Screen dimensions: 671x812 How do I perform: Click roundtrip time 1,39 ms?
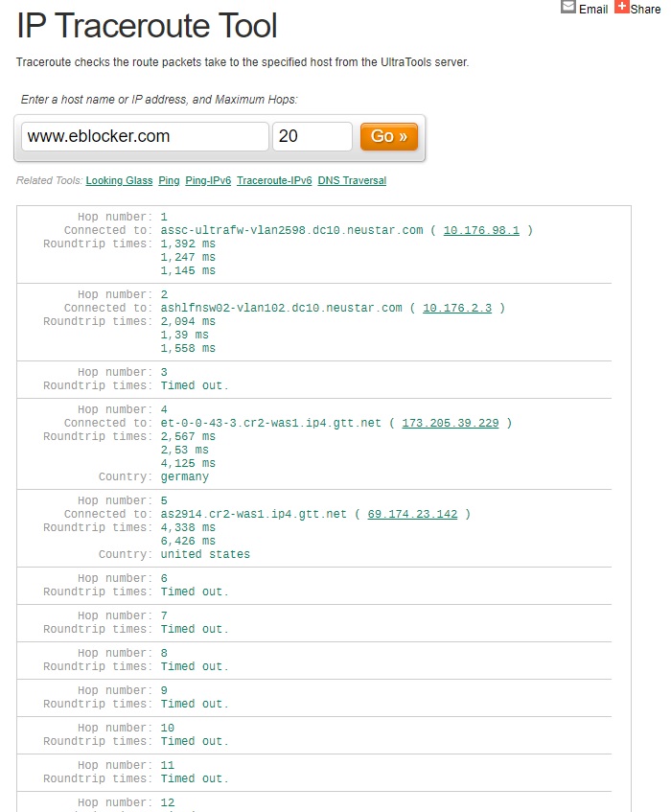tap(184, 335)
